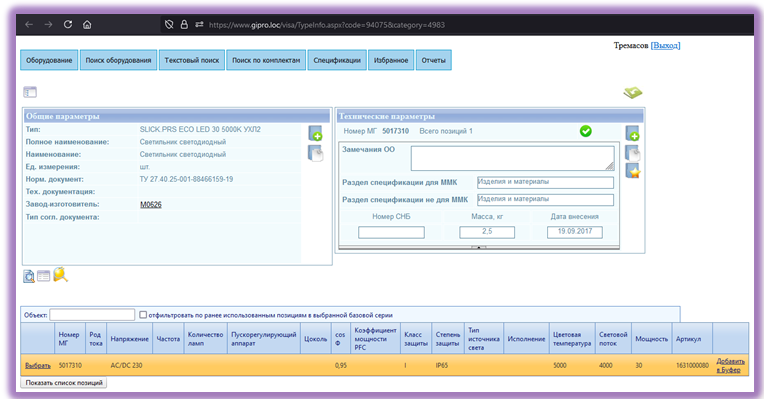Open the Избранное tab

[x=391, y=60]
